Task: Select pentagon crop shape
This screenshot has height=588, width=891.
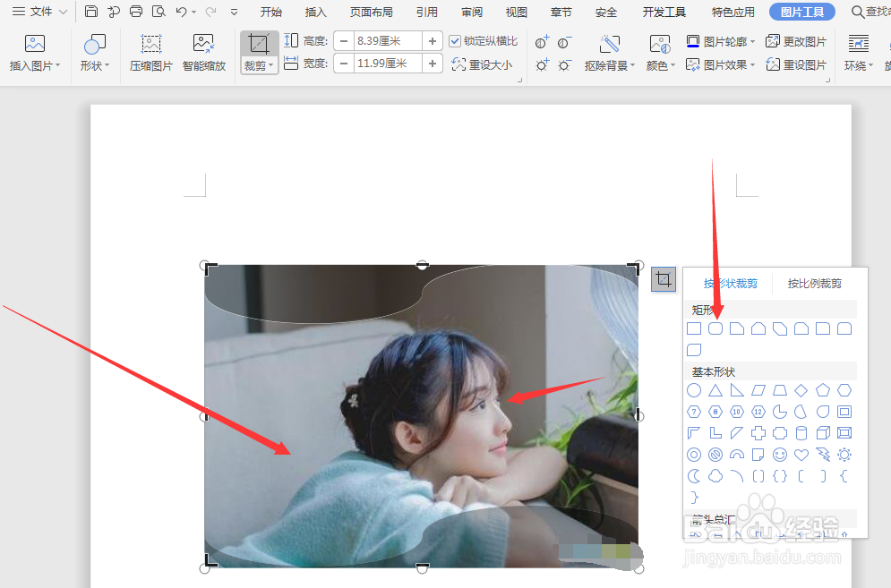Action: click(x=823, y=390)
